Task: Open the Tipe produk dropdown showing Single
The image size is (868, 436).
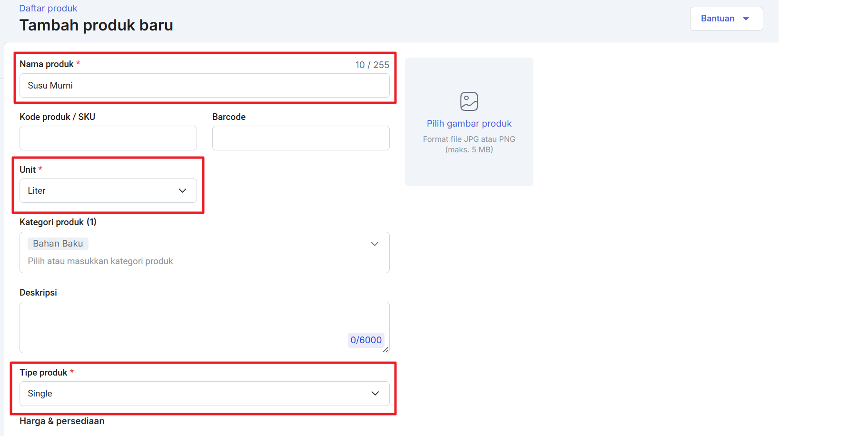Action: click(204, 394)
